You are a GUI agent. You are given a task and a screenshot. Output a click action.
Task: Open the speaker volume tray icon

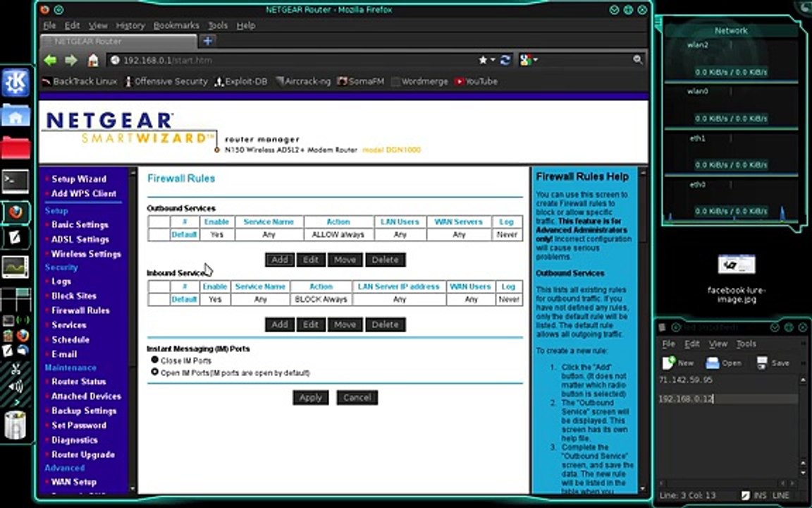(x=16, y=386)
